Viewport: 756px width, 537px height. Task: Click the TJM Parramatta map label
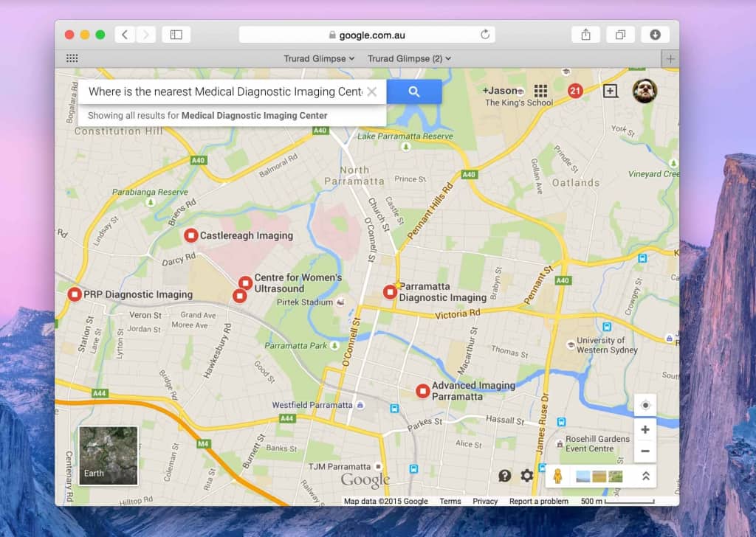tap(340, 467)
